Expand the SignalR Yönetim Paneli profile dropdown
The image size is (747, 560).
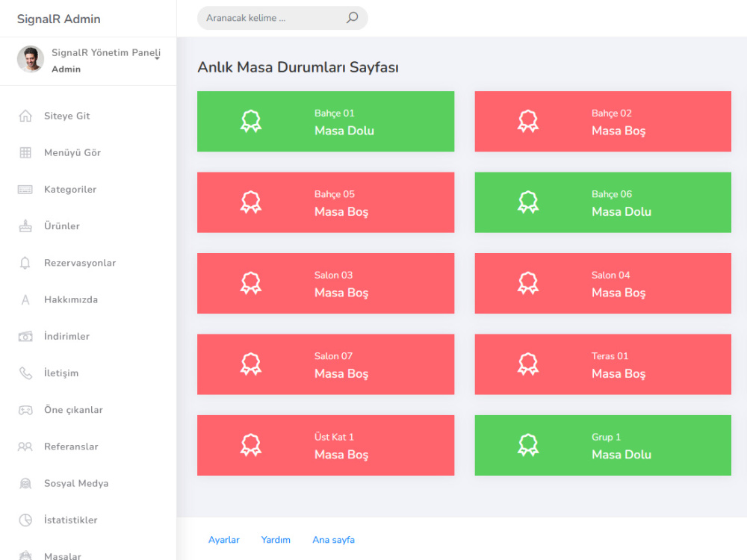click(x=157, y=58)
